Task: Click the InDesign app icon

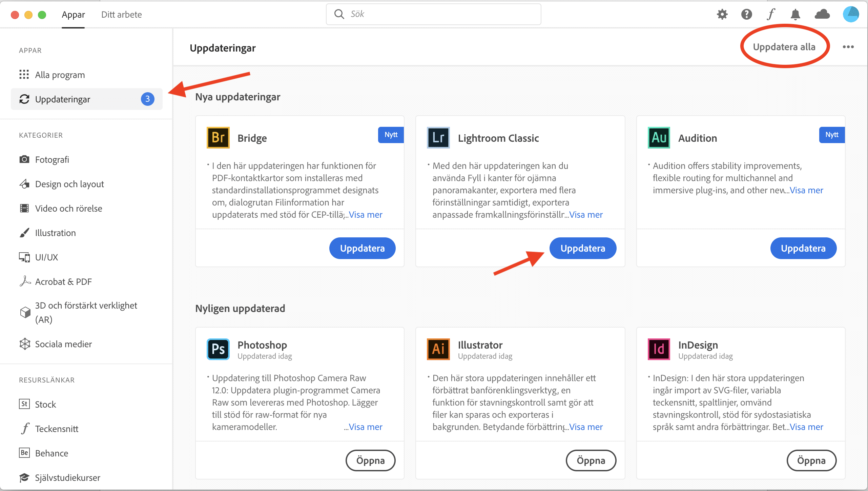Action: tap(659, 349)
